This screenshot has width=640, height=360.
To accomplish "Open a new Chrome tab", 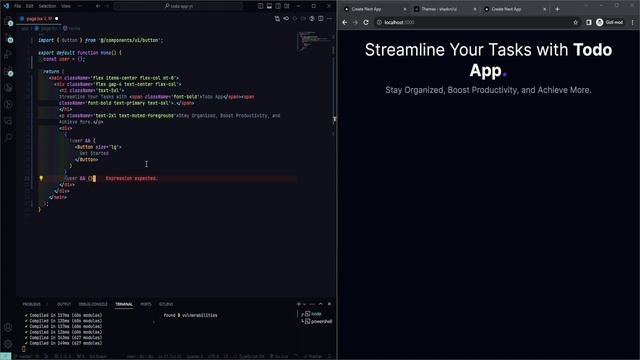I will (x=557, y=9).
